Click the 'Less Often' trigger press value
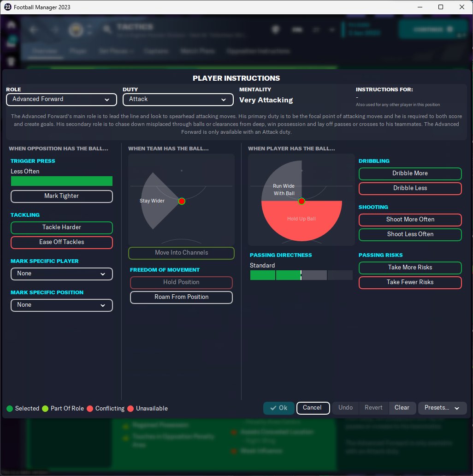 click(x=25, y=171)
